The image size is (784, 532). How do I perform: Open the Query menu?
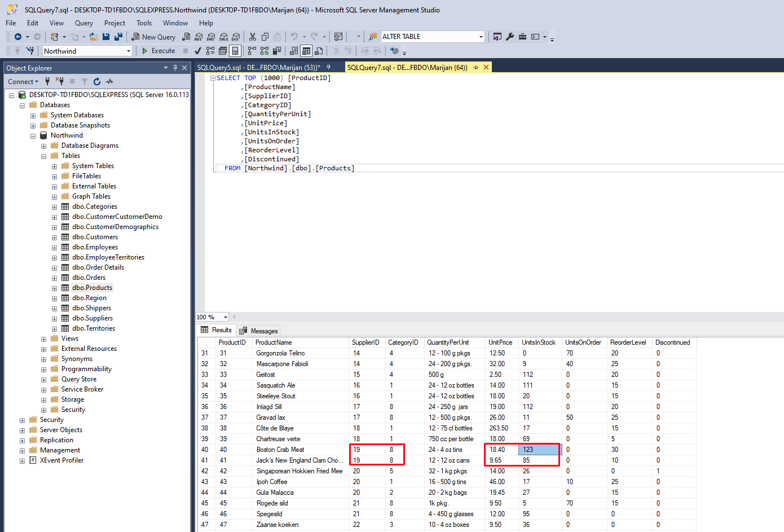[84, 23]
